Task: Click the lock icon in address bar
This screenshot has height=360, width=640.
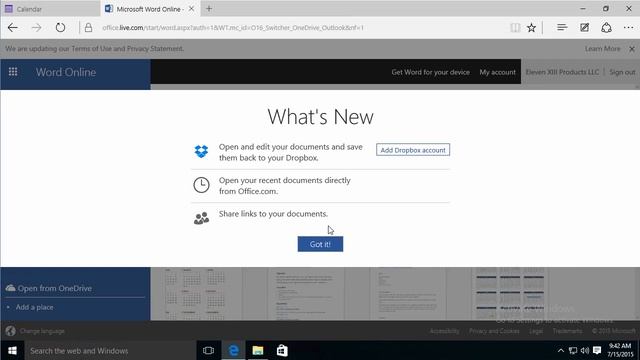Action: [88, 28]
